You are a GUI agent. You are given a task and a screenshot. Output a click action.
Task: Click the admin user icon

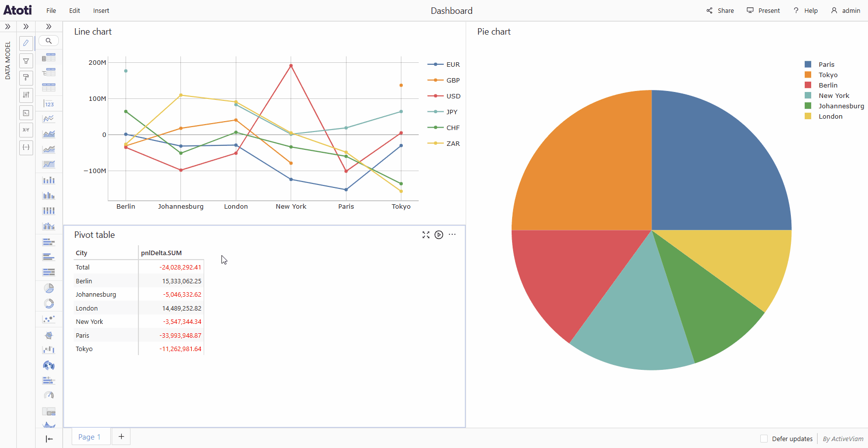(x=834, y=10)
